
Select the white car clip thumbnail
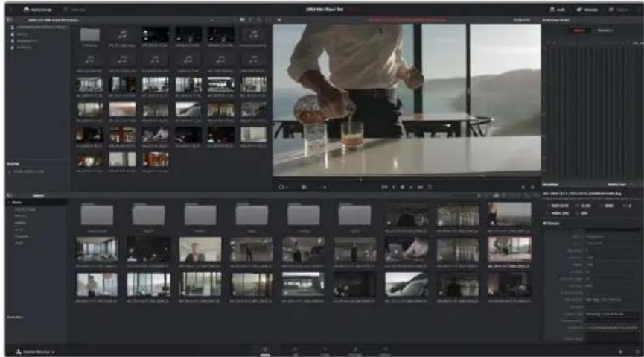click(x=407, y=284)
